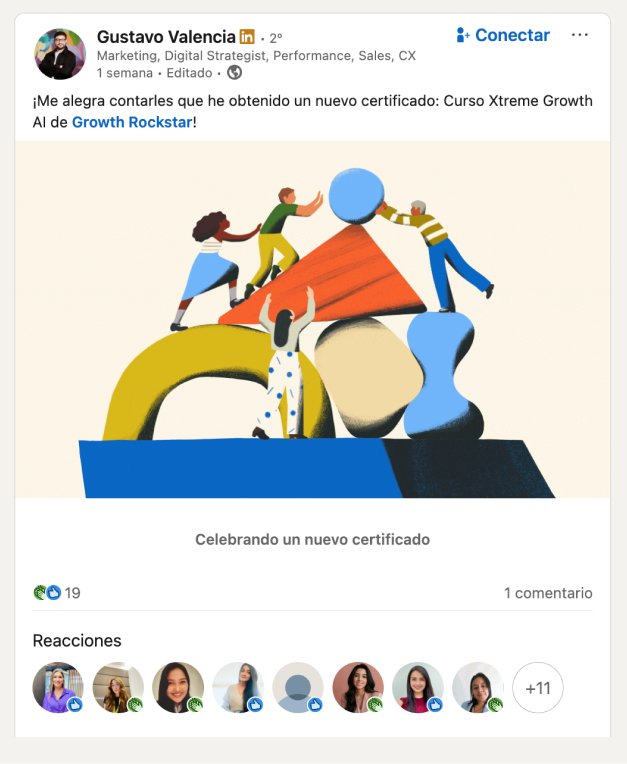Select the first reactor in purple blouse
The image size is (627, 764).
[x=58, y=688]
